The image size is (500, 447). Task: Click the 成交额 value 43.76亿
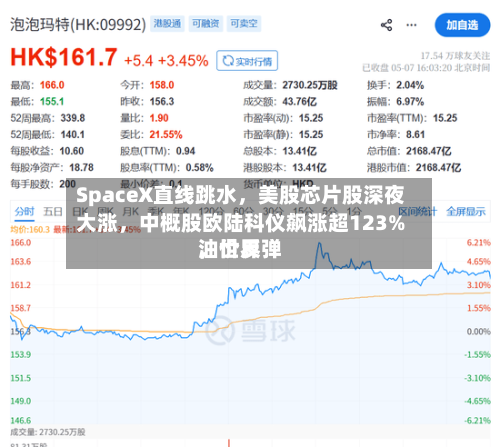(299, 101)
